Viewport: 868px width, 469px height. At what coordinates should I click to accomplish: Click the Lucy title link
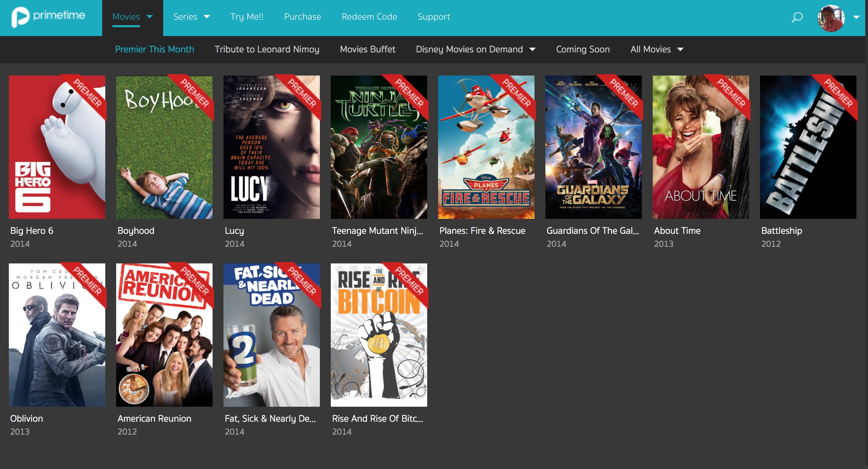234,231
